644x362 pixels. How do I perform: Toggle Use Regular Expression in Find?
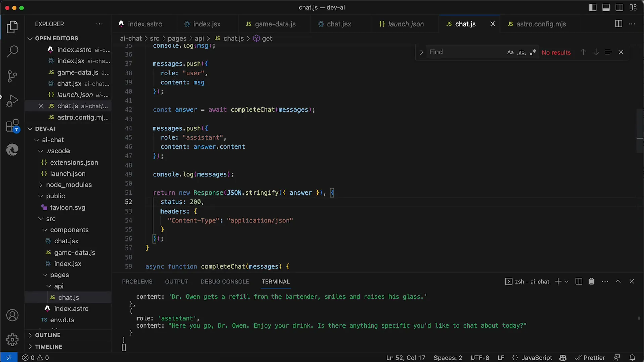533,52
